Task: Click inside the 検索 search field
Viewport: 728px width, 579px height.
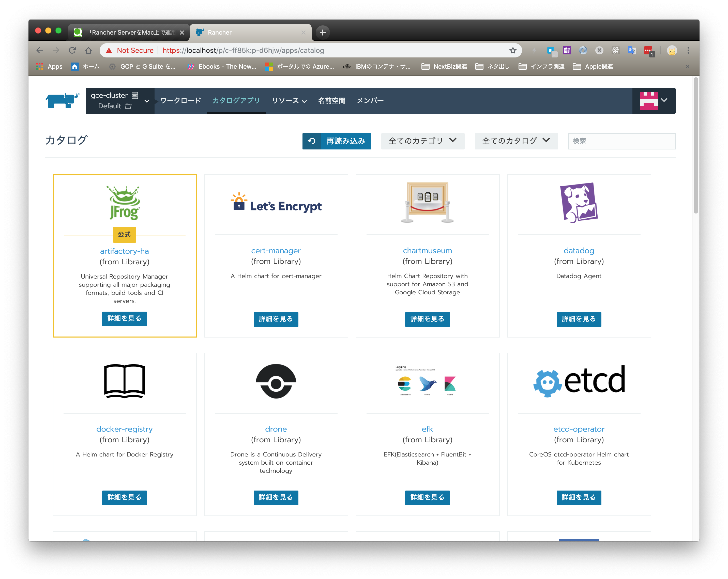Action: pos(621,141)
